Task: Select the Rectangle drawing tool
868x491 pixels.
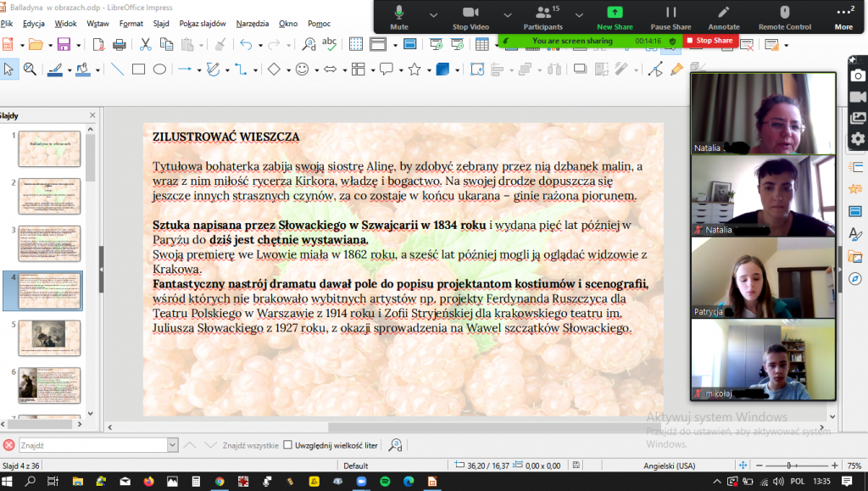Action: click(139, 70)
